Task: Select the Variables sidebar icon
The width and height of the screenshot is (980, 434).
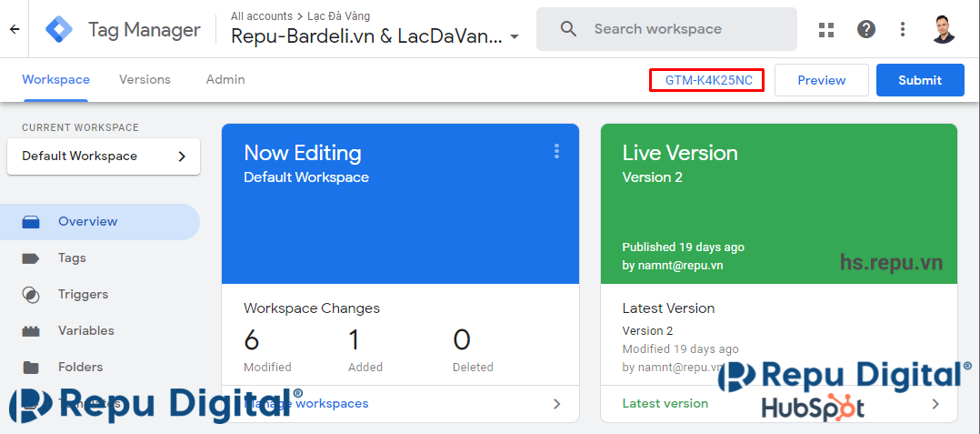Action: (x=31, y=331)
